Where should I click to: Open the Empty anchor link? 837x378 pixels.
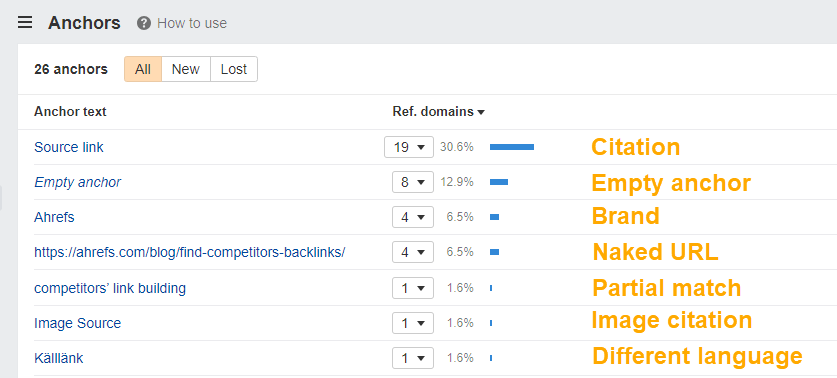click(77, 183)
